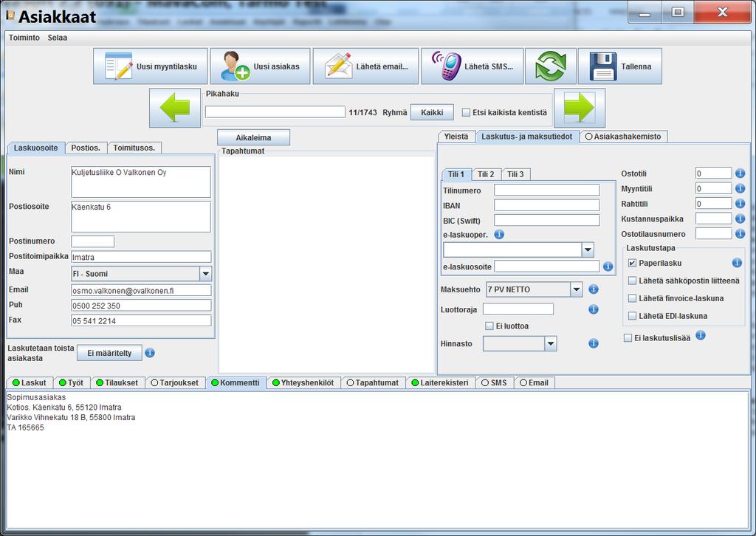Uncheck the Paperilasku checkbox

pyautogui.click(x=632, y=263)
